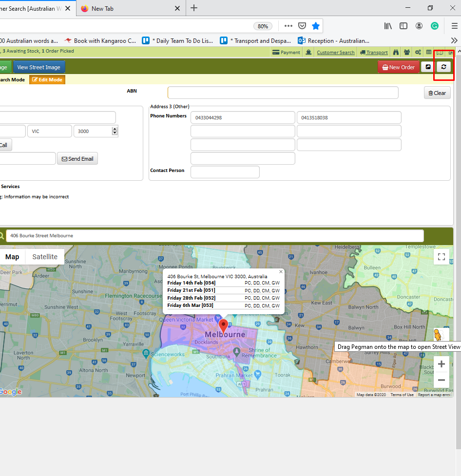461x476 pixels.
Task: Switch map to Satellite view
Action: tap(45, 257)
